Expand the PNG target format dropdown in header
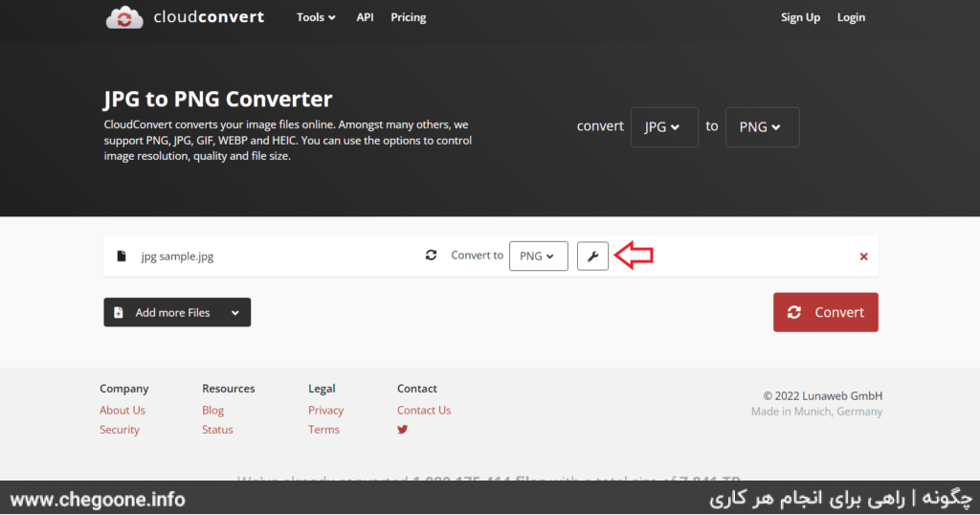980x515 pixels. click(x=762, y=127)
